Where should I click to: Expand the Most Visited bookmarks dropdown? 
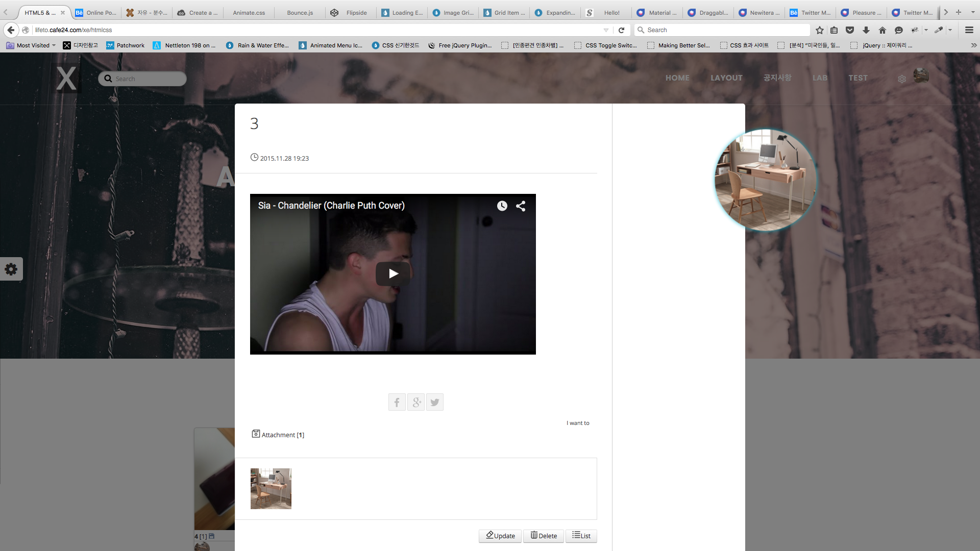point(31,45)
